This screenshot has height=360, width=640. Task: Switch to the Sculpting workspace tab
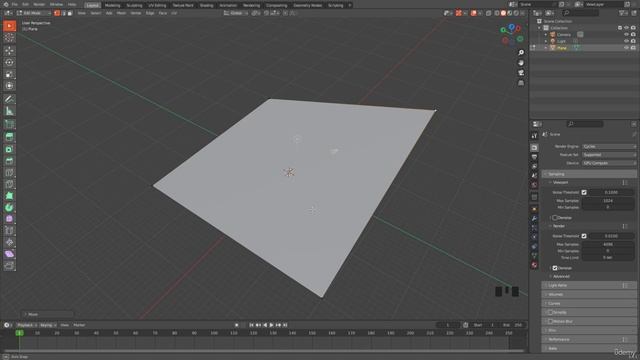pyautogui.click(x=134, y=5)
